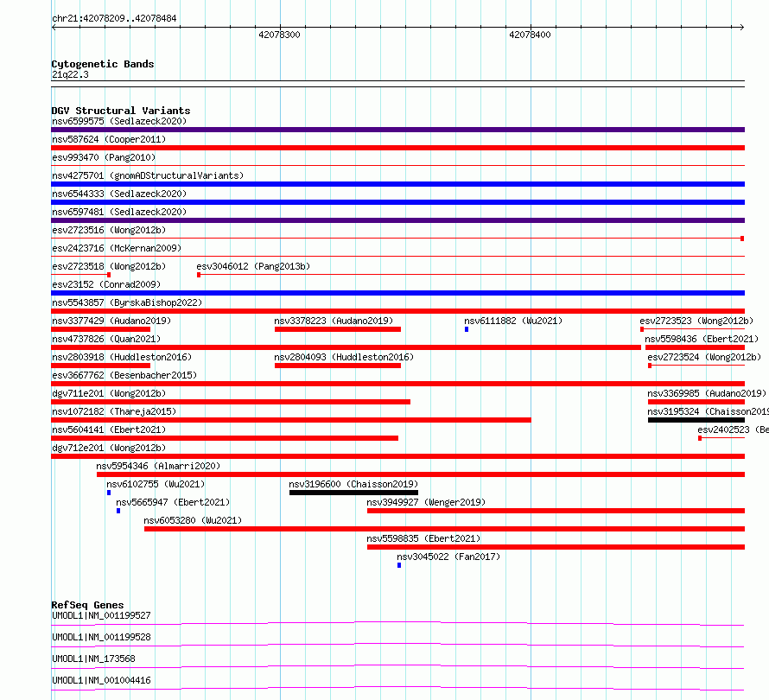Image resolution: width=769 pixels, height=700 pixels.
Task: Click esv23152 (Conrad2009) label
Action: (x=106, y=284)
